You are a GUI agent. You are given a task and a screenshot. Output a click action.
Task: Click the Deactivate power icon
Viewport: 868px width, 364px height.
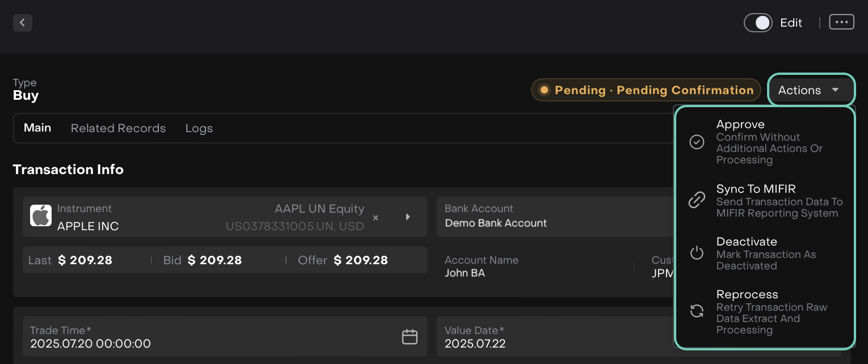[697, 253]
